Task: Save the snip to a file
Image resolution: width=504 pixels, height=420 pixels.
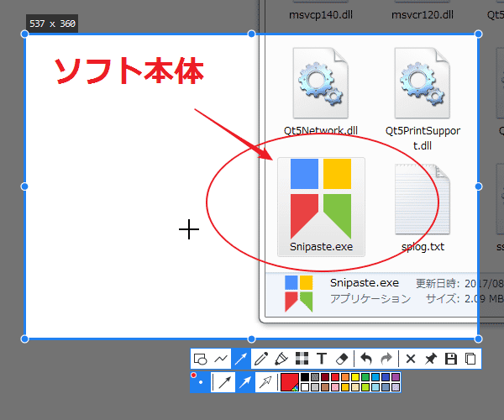Action: pyautogui.click(x=451, y=359)
